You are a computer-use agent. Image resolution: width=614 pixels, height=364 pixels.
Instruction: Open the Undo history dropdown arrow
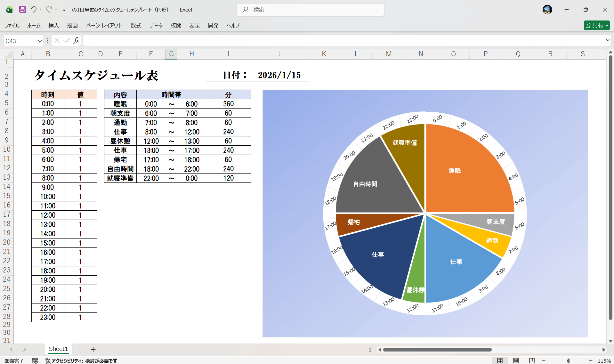(40, 10)
